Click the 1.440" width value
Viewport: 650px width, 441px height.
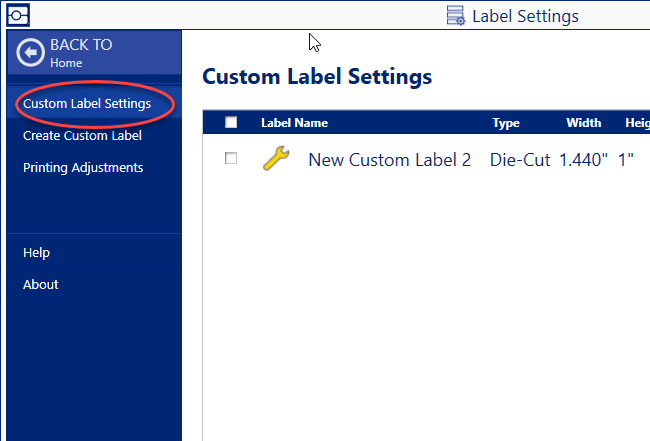pos(584,160)
